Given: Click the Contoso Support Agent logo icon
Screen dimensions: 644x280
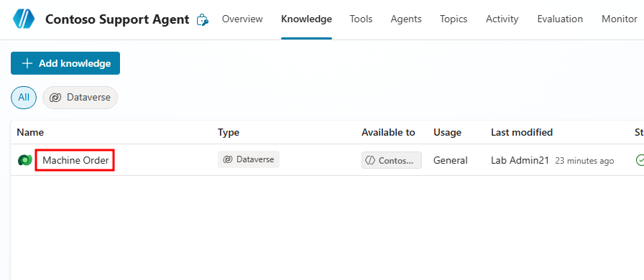Looking at the screenshot, I should point(24,19).
